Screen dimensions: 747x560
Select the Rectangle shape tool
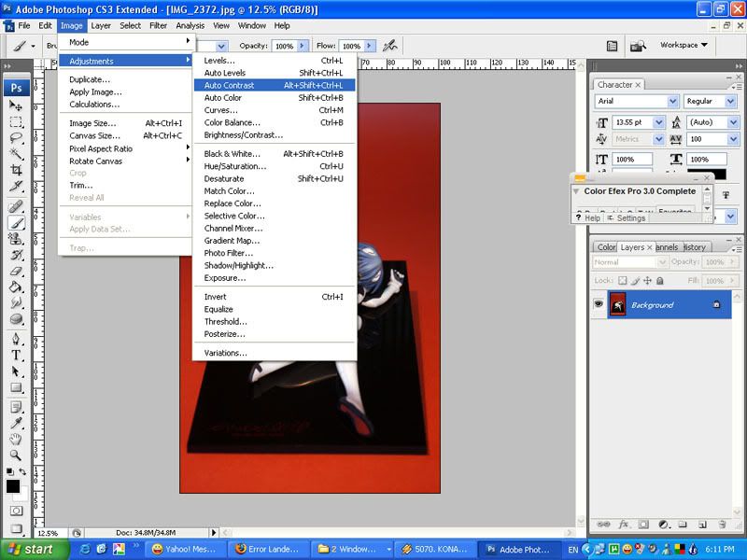point(16,387)
